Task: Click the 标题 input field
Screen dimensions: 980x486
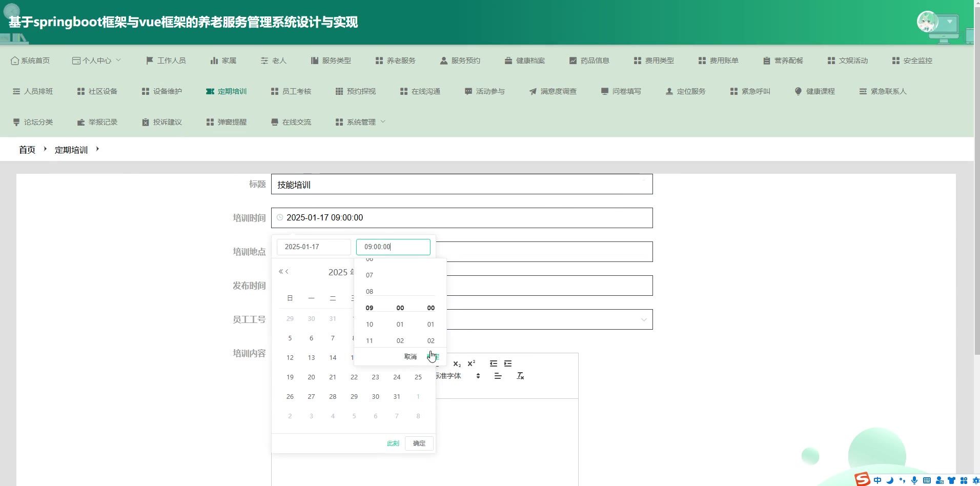Action: (x=461, y=185)
